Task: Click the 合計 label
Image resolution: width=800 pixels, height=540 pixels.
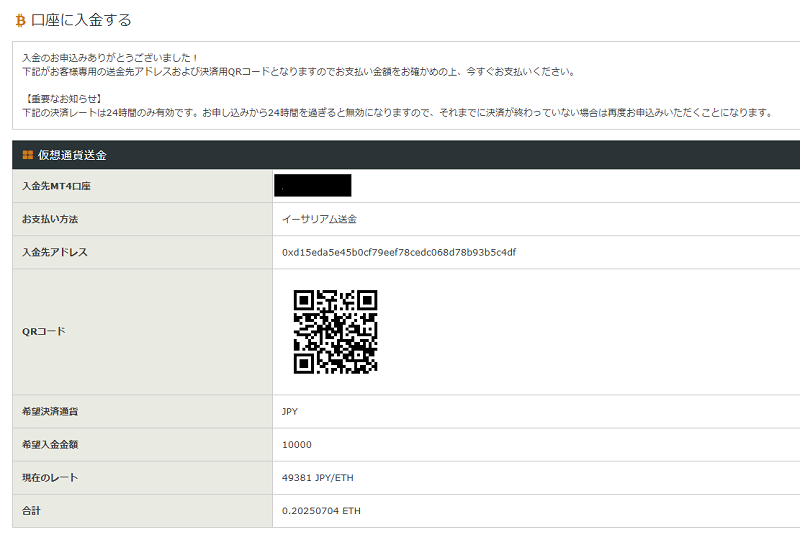Action: [31, 511]
